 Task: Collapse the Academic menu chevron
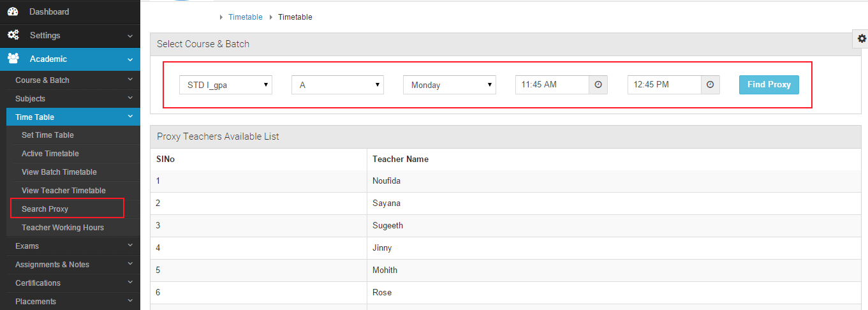(130, 59)
